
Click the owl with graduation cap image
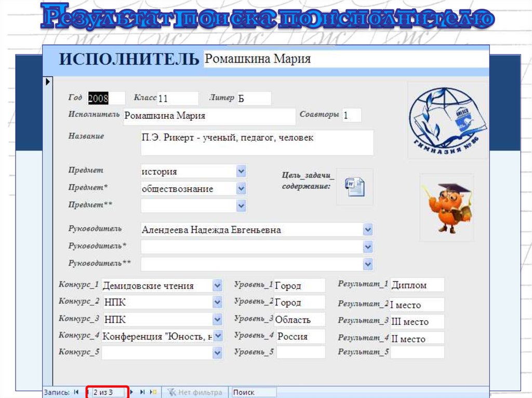(x=448, y=208)
